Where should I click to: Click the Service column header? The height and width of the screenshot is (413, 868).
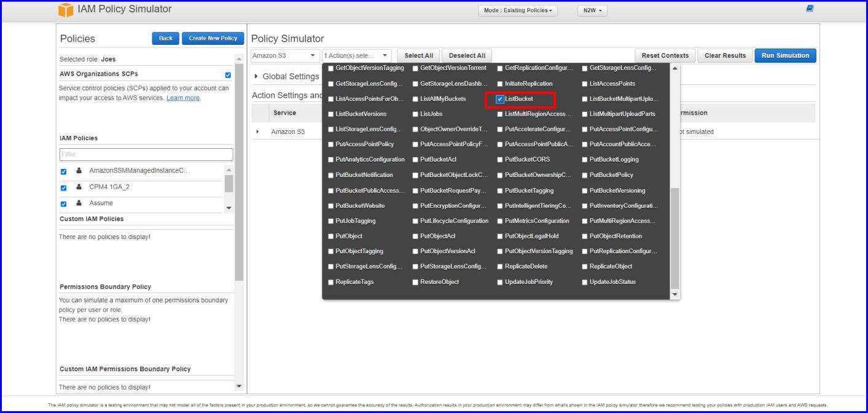pos(284,113)
